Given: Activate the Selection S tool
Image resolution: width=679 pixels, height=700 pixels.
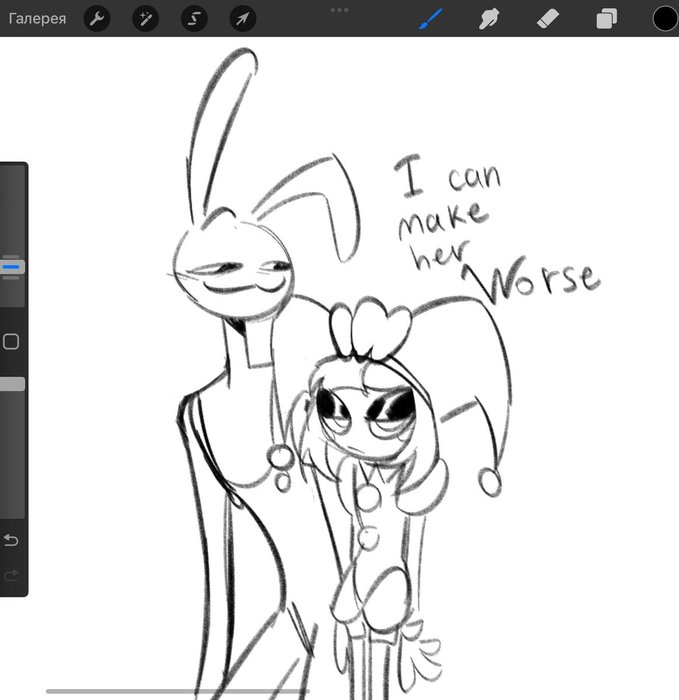Looking at the screenshot, I should pos(194,19).
